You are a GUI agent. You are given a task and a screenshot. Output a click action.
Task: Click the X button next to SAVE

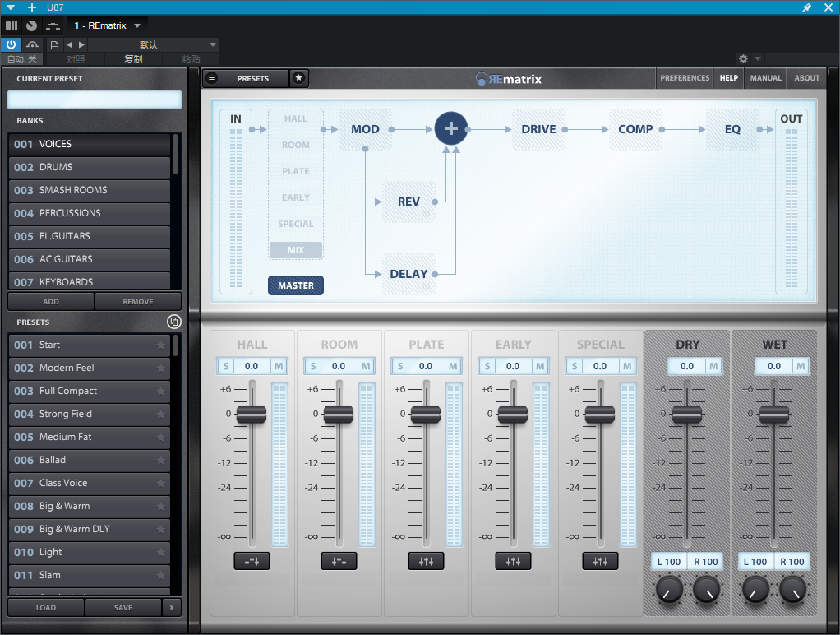coord(172,608)
